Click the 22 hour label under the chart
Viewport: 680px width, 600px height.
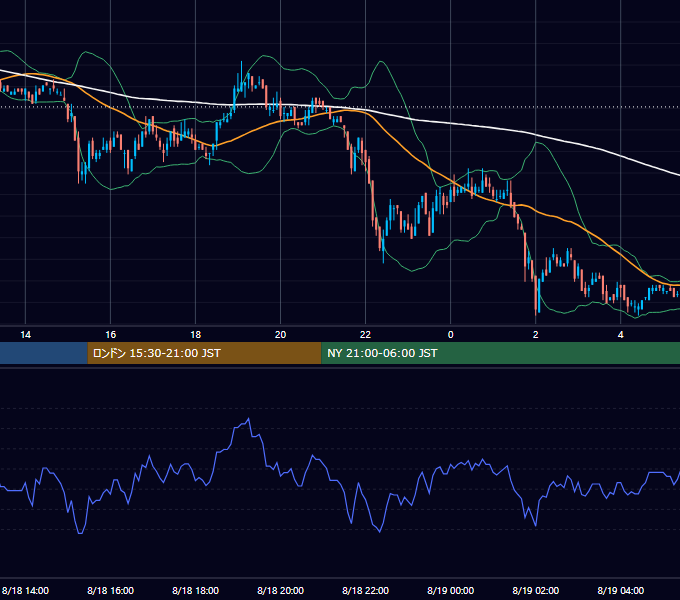(x=366, y=335)
